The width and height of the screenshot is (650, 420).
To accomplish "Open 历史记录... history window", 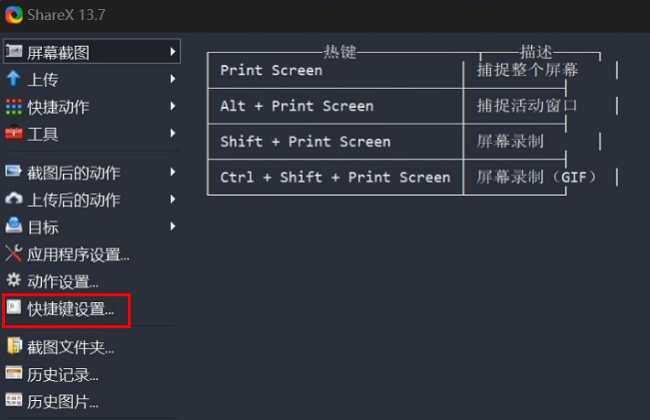I will [x=63, y=375].
